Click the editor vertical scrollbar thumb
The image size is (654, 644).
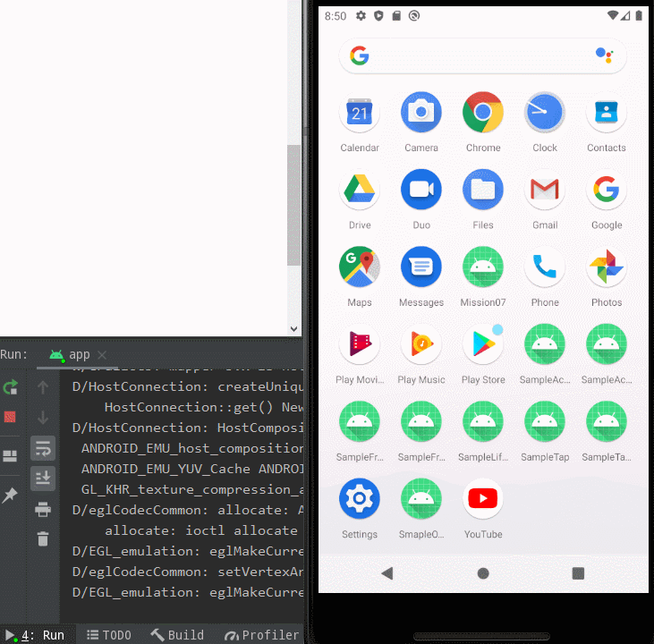coord(293,205)
